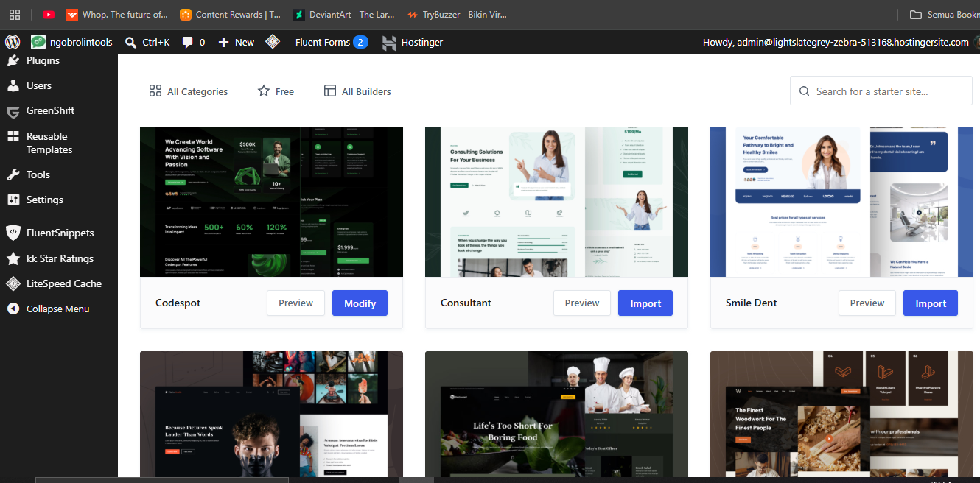Visit the ngobrolintools site link
980x483 pixels.
point(71,42)
